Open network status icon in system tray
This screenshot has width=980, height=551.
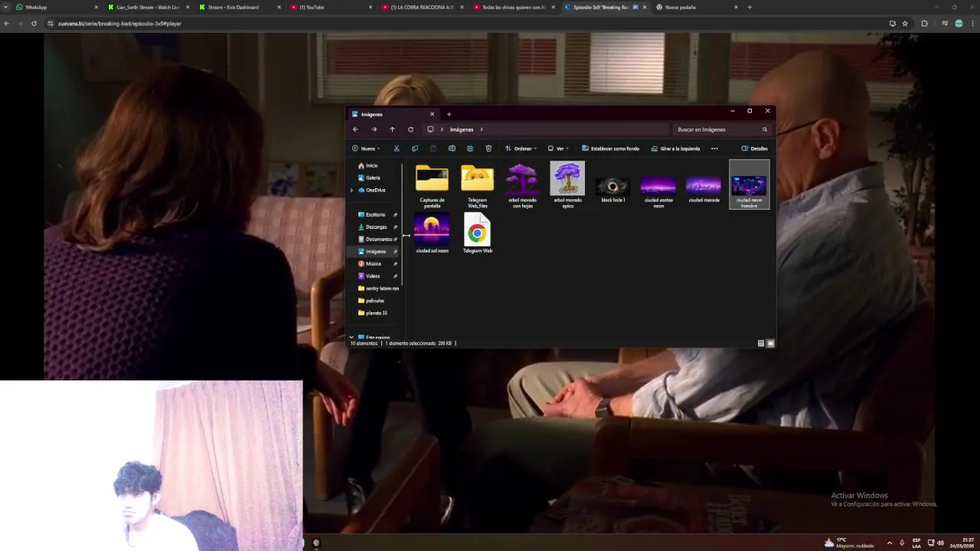coord(931,543)
